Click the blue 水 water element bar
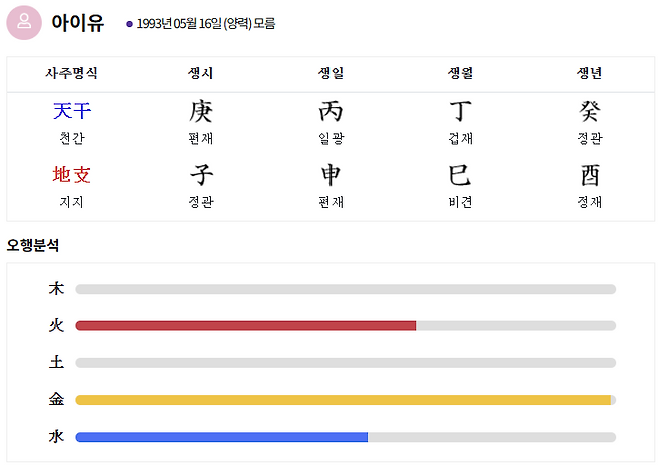 pyautogui.click(x=221, y=437)
